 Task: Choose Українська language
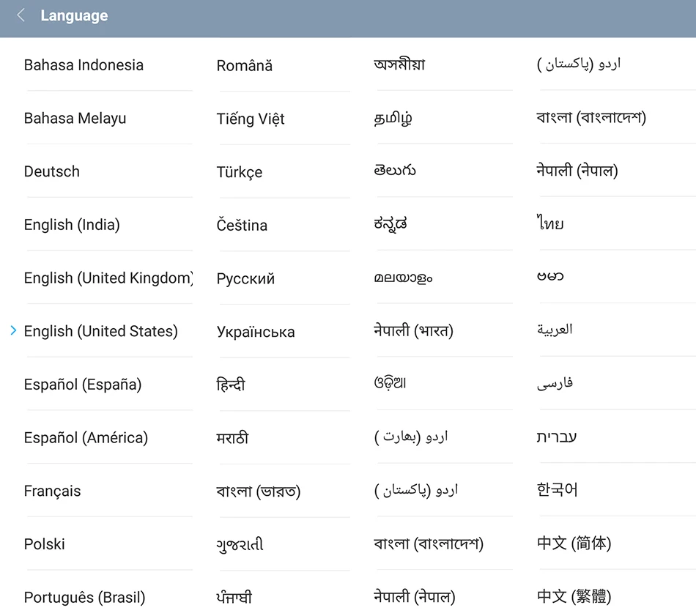pyautogui.click(x=256, y=332)
